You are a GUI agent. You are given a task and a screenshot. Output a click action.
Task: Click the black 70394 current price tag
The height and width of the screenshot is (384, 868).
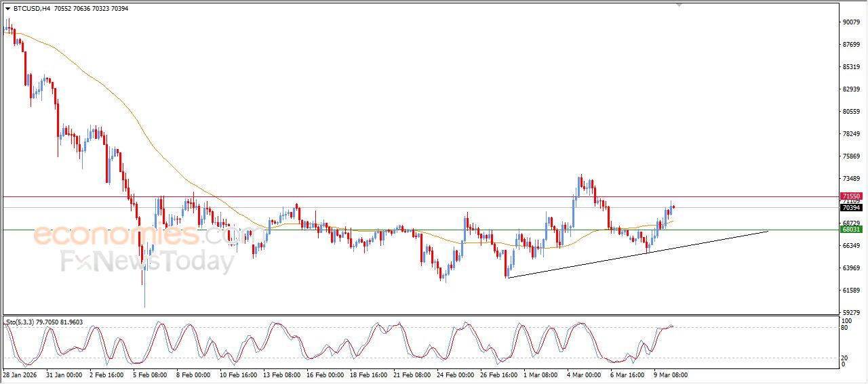(851, 208)
